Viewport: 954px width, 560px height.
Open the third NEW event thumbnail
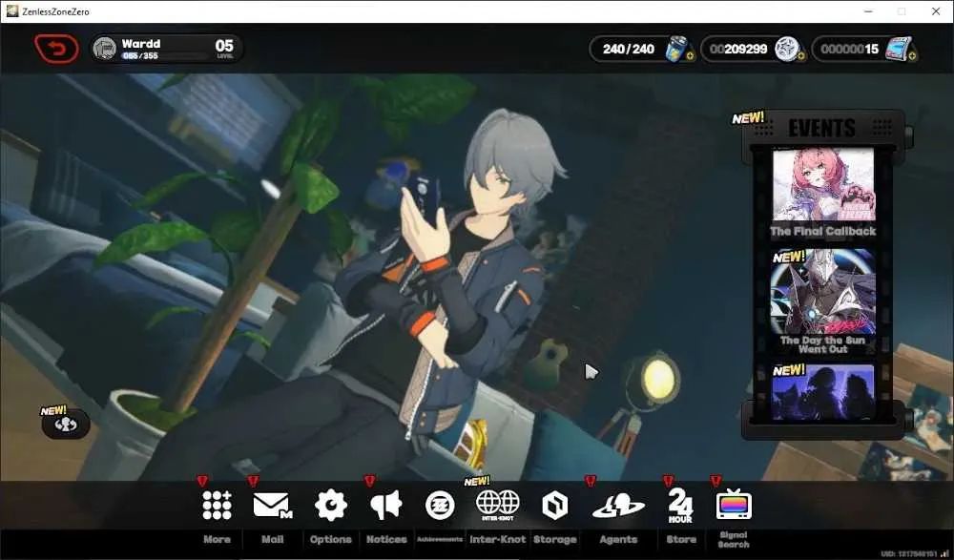click(x=823, y=393)
